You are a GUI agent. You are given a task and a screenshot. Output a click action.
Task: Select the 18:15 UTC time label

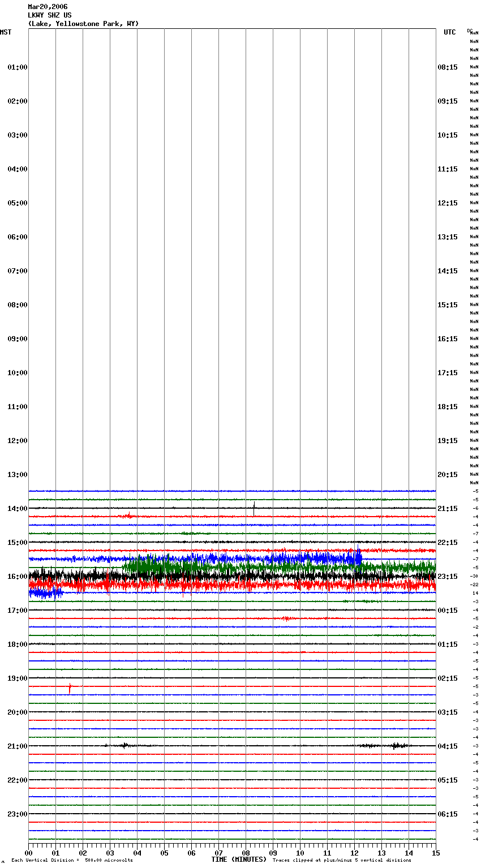[x=448, y=407]
